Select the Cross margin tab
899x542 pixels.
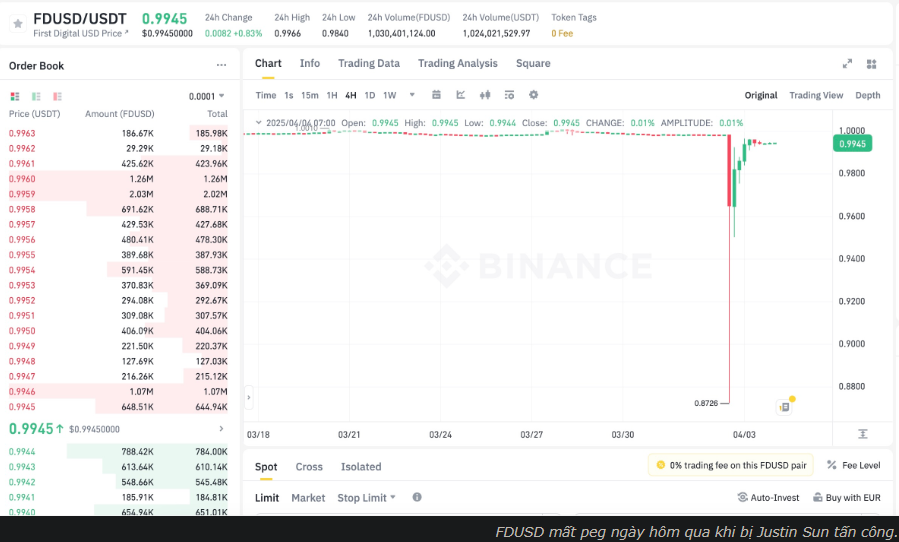click(x=309, y=466)
